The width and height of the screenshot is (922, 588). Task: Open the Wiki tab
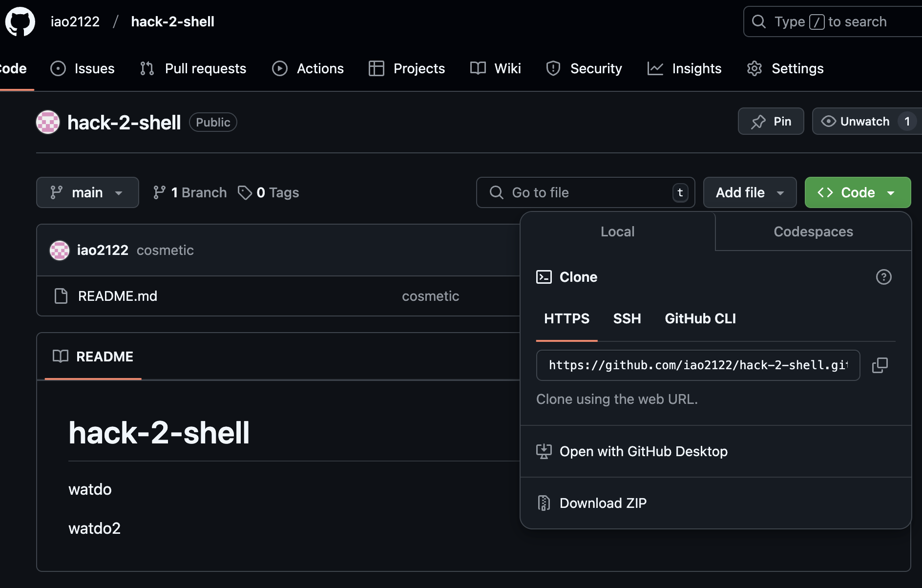coord(496,68)
